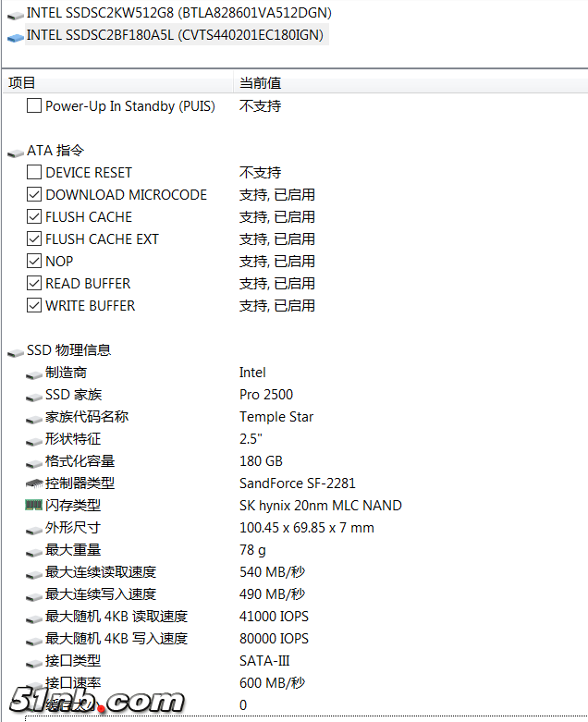Select the 540 MB/秒 read speed value
588x722 pixels.
coord(272,572)
